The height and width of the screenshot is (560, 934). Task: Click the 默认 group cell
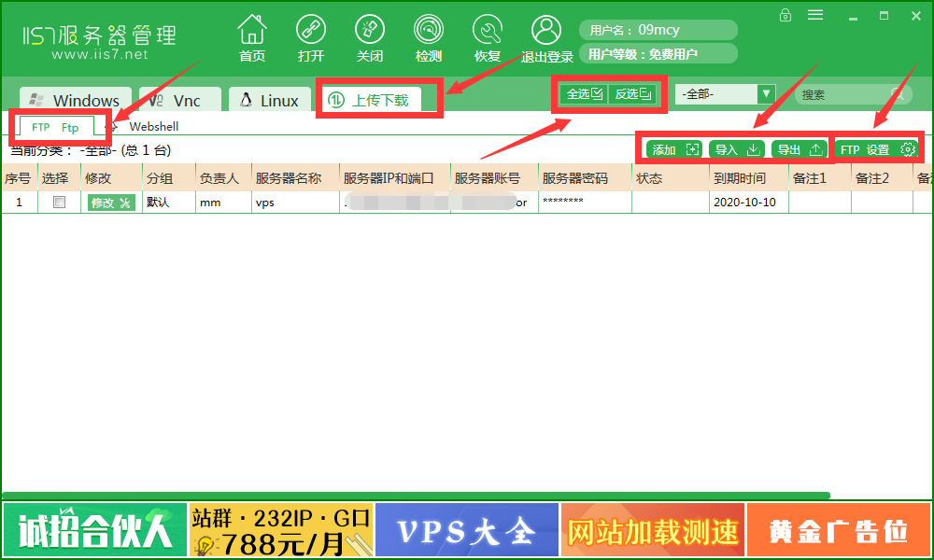(x=168, y=203)
